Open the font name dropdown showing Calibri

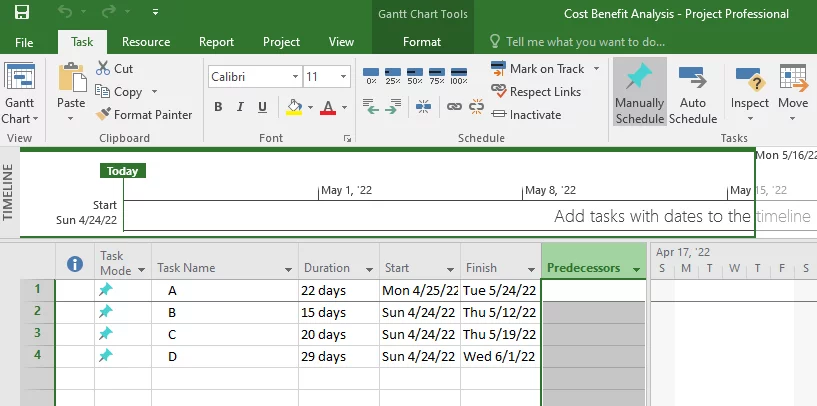[295, 76]
